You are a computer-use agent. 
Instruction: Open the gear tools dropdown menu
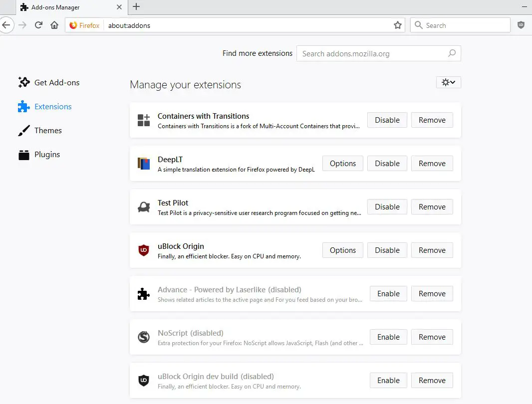click(448, 83)
